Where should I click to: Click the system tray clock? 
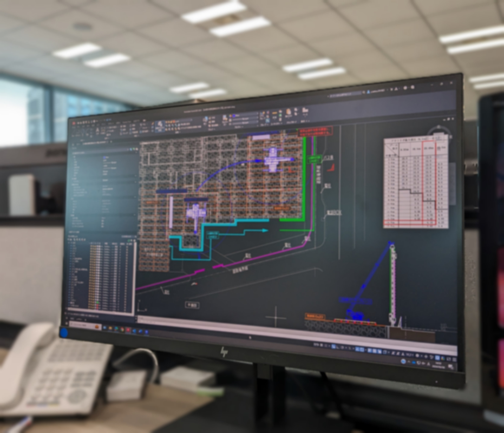[438, 365]
